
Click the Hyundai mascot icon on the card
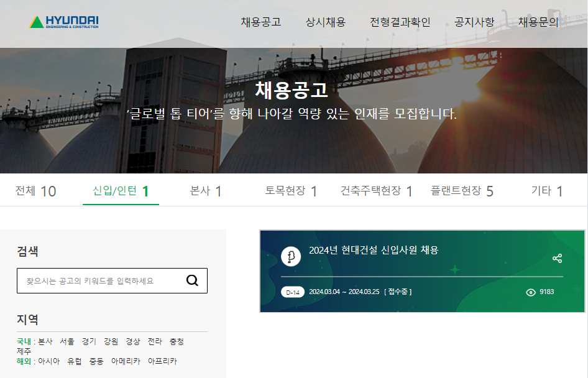point(291,257)
